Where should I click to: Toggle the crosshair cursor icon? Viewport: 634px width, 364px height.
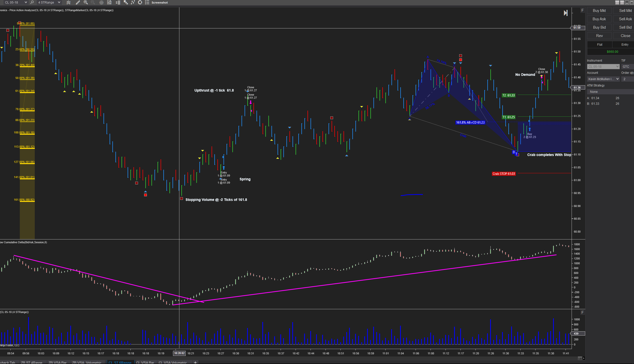coord(101,2)
